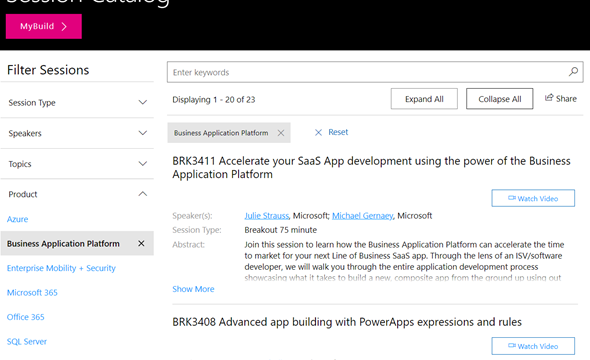This screenshot has width=590, height=360.
Task: Click the Reset X icon
Action: coord(318,132)
